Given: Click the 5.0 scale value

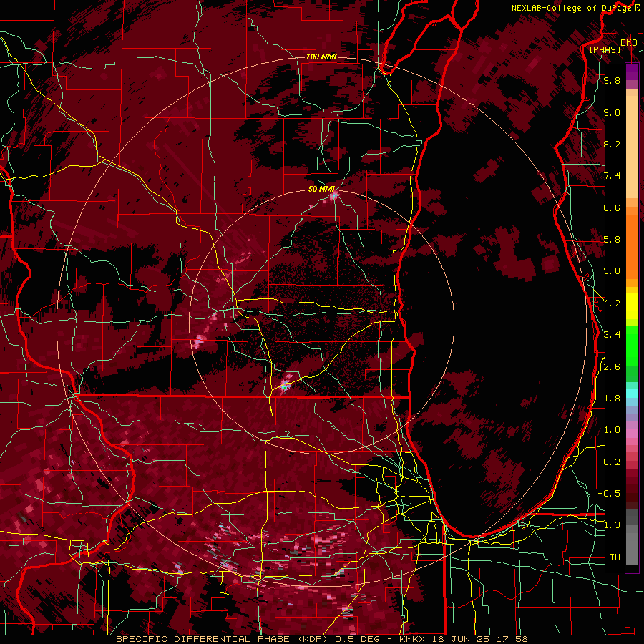Looking at the screenshot, I should (x=612, y=271).
